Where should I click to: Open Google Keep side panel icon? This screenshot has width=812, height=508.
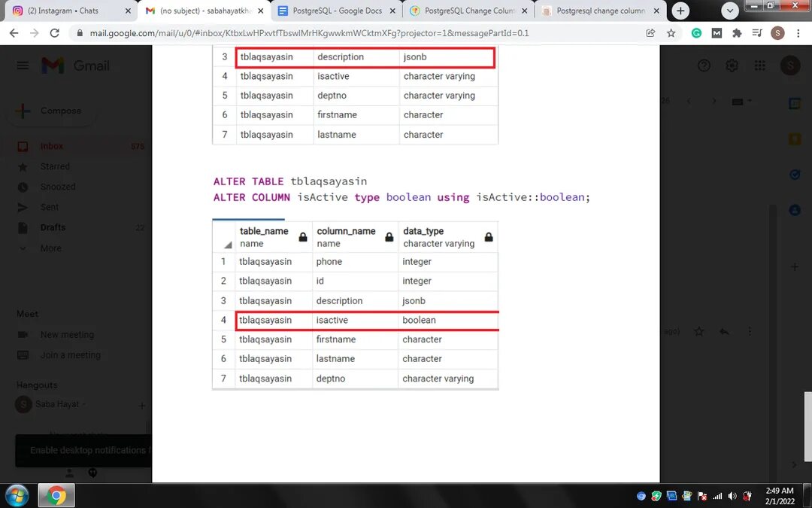pos(795,139)
